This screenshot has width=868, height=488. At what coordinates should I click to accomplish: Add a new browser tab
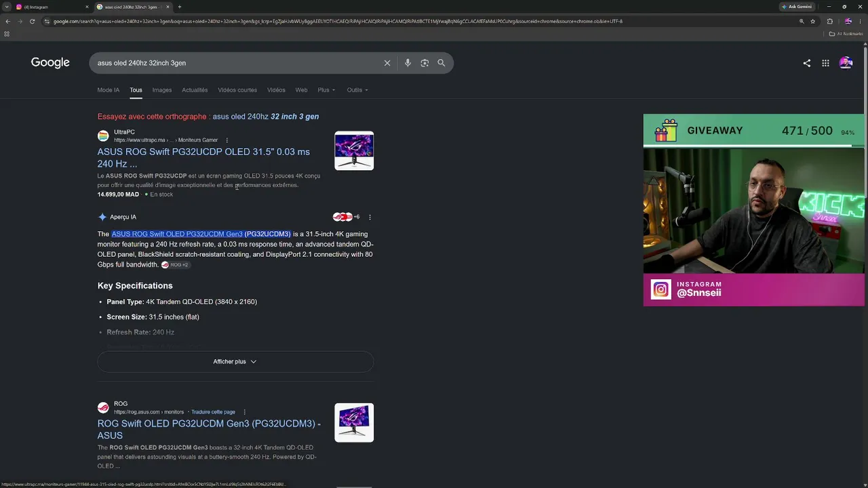(x=179, y=7)
